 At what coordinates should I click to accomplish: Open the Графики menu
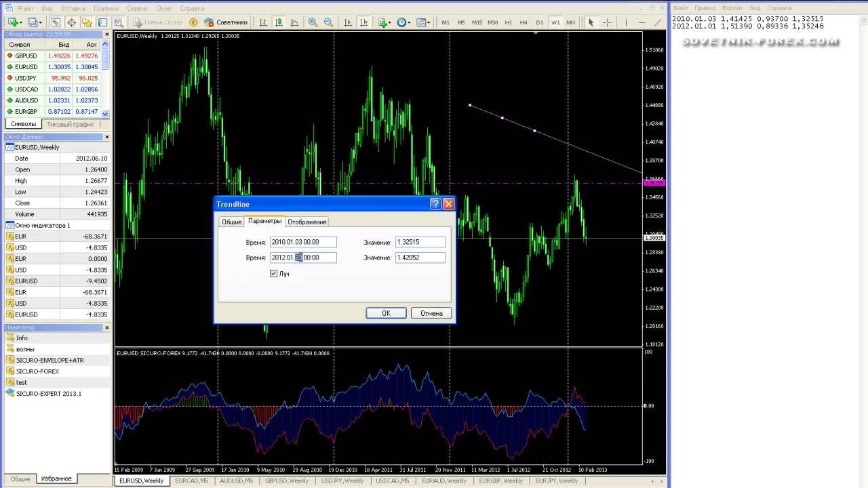[106, 7]
